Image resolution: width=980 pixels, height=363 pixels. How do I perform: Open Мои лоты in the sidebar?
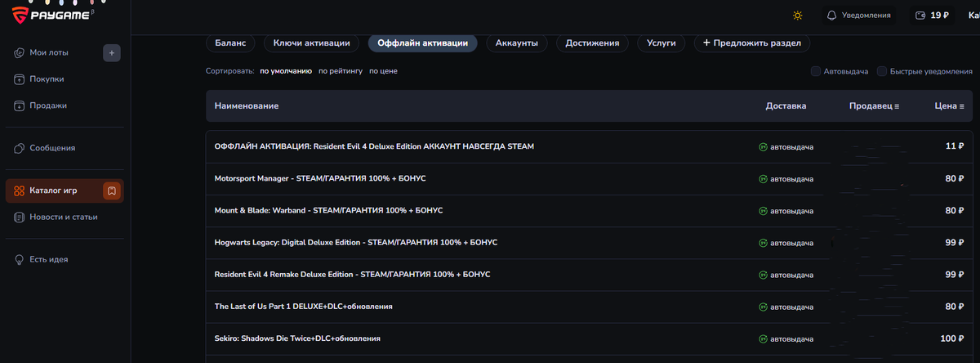click(49, 52)
